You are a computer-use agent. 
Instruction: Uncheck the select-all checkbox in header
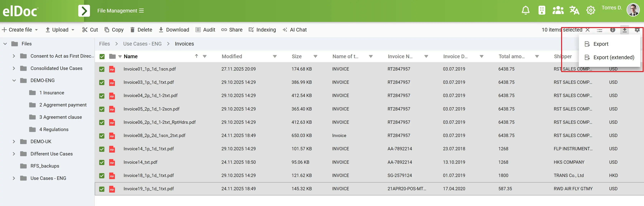pyautogui.click(x=102, y=56)
